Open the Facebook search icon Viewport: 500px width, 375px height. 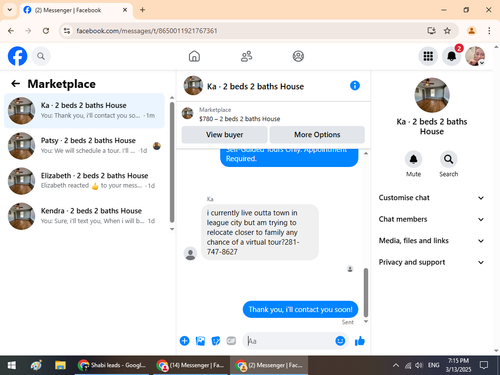click(x=41, y=56)
